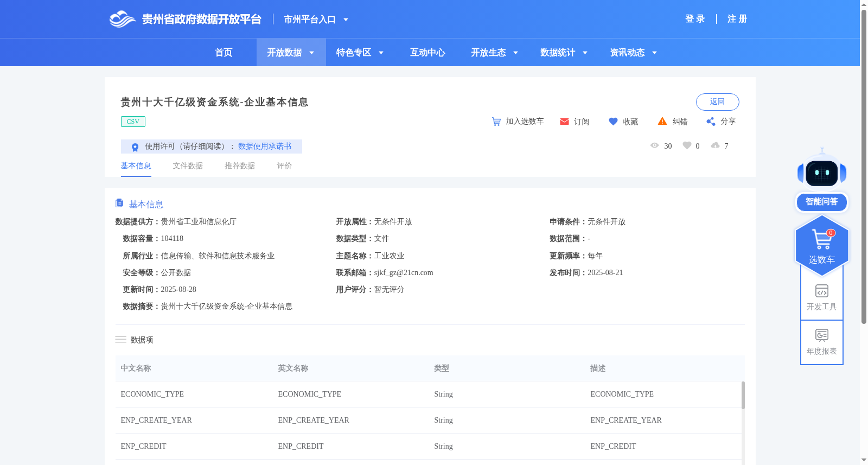Click the String type in the ENP_CREDIT row
The height and width of the screenshot is (465, 868).
[443, 447]
